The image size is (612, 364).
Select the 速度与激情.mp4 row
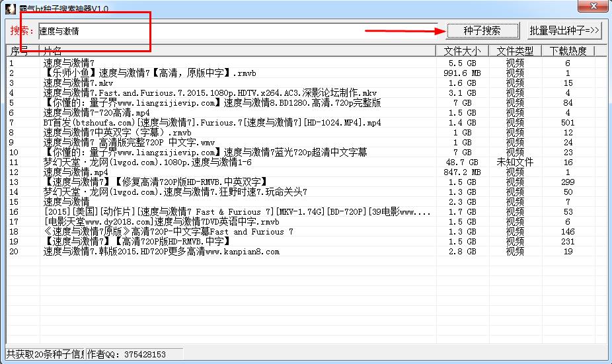click(x=75, y=172)
